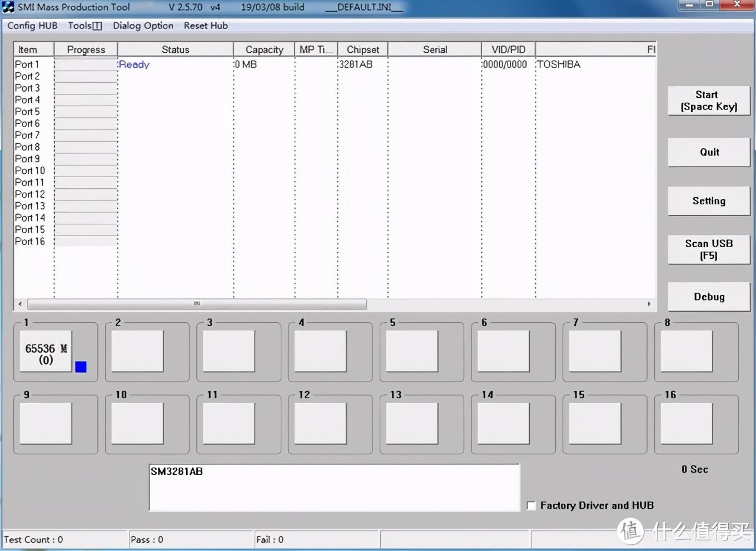Click the empty slot button numbered 16
Viewport: 756px width, 551px height.
coord(687,423)
